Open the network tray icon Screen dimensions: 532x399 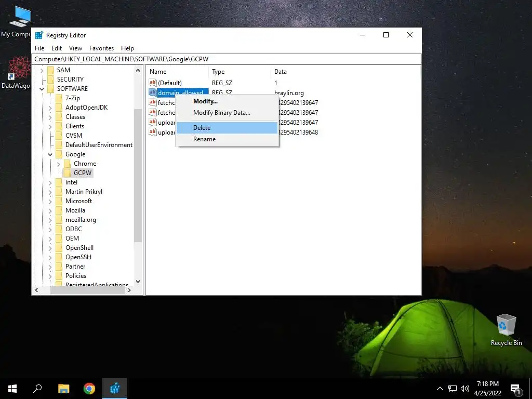453,389
